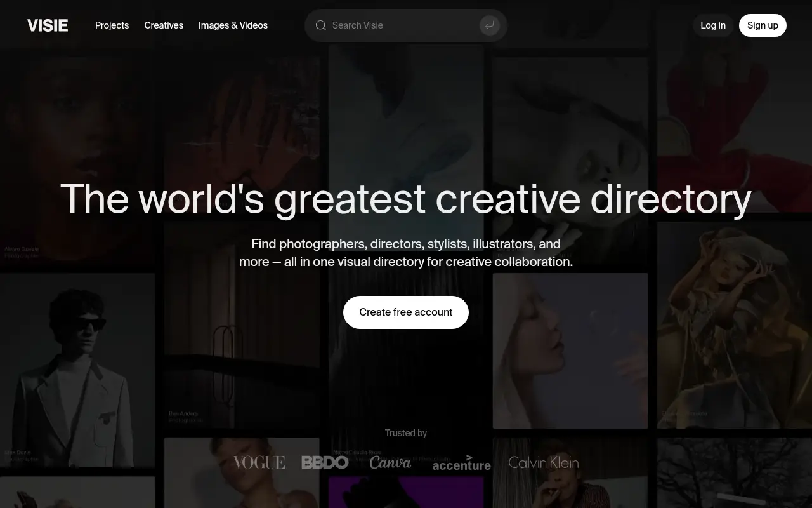Click the Accenture logo under Trusted by
Image resolution: width=812 pixels, height=508 pixels.
461,463
